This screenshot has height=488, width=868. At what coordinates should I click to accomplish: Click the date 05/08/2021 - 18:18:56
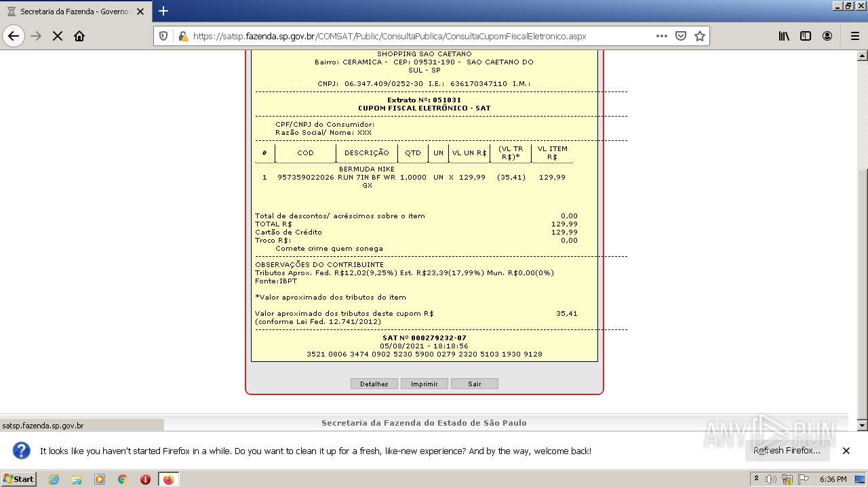pos(425,346)
